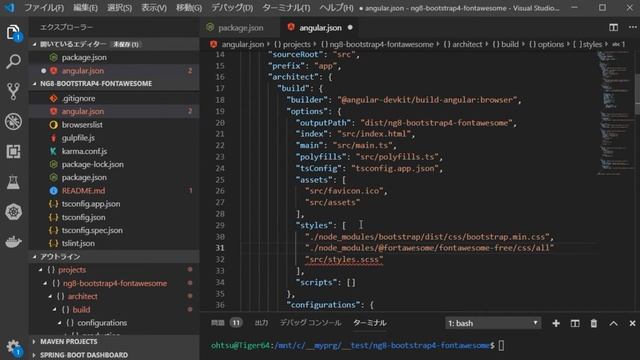Open the editor more actions ellipsis
Viewport: 640px width, 360px height.
click(x=632, y=27)
